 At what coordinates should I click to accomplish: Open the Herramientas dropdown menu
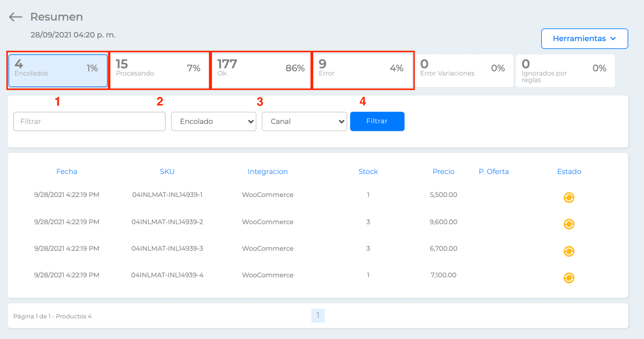tap(584, 39)
